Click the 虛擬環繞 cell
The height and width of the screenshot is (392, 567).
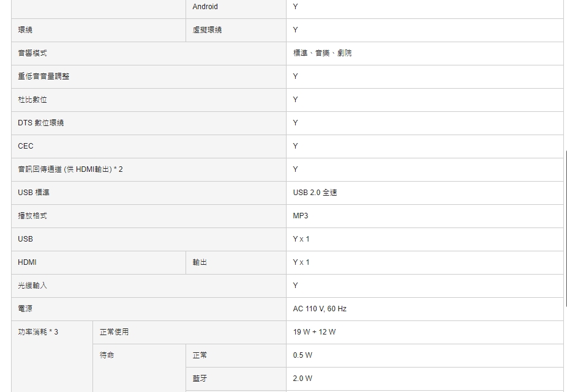[207, 30]
